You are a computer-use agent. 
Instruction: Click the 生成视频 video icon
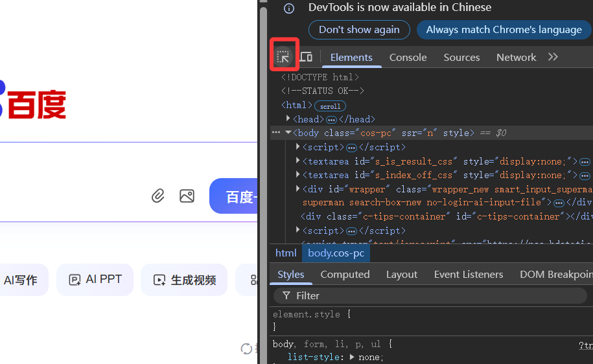coord(159,280)
